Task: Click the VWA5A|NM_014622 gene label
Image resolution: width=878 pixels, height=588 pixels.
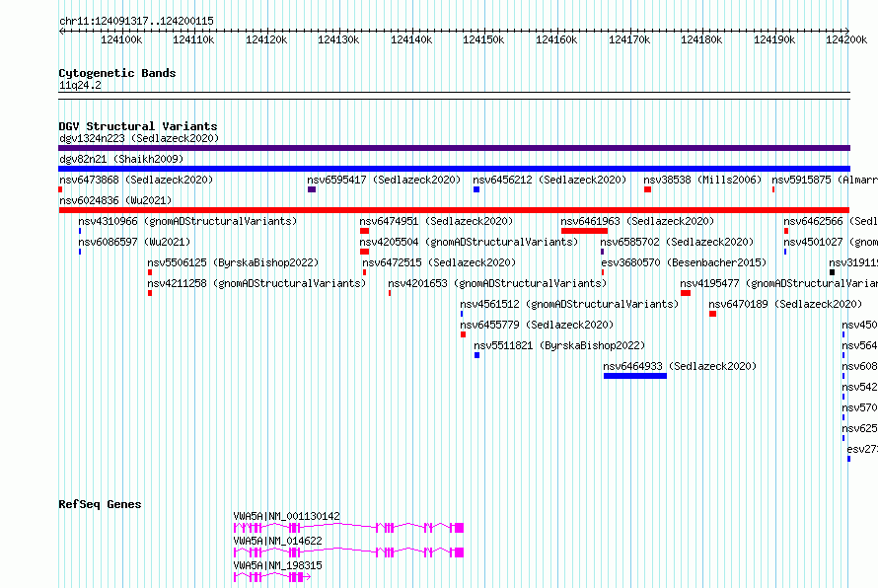Action: [278, 541]
